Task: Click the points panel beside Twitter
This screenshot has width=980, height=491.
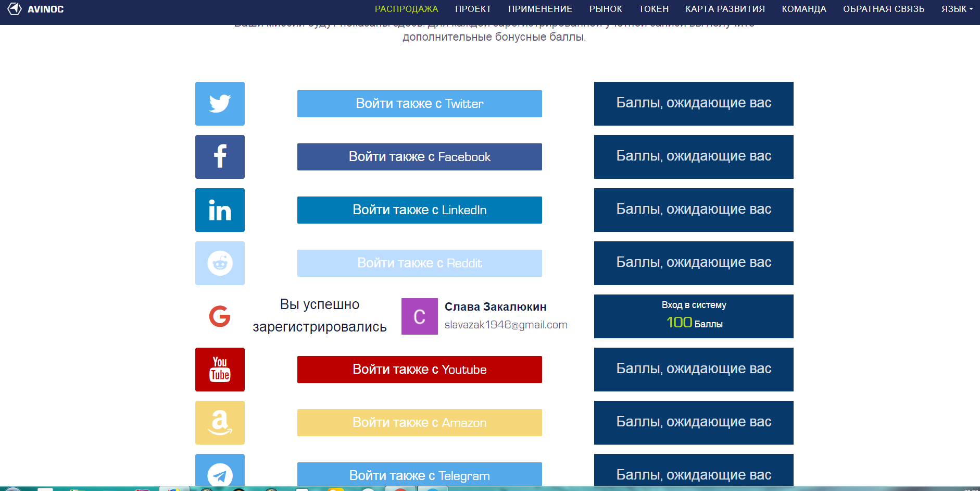Action: [x=694, y=104]
